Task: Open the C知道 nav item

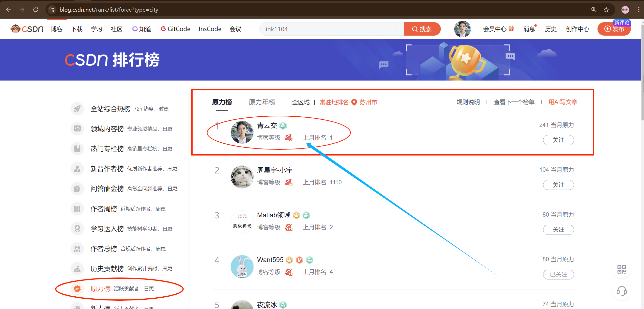Action: tap(142, 29)
